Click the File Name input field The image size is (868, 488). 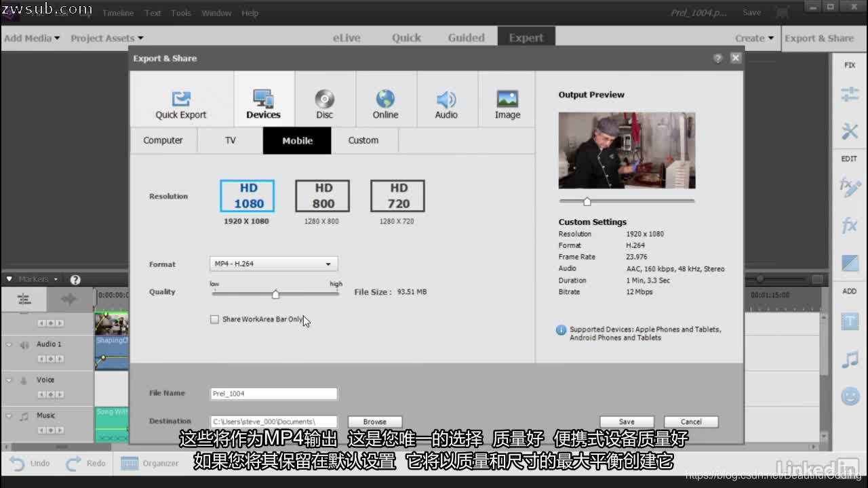pos(273,393)
